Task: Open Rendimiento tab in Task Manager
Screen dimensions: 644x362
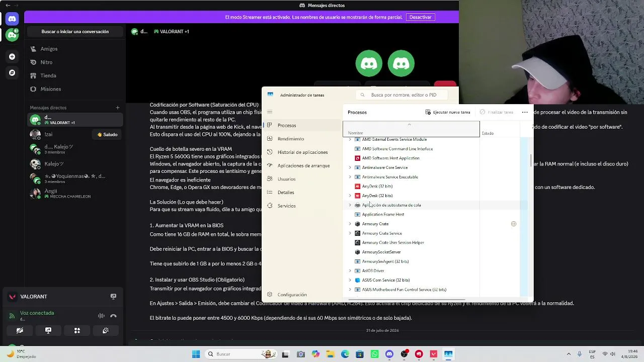Action: (302, 139)
